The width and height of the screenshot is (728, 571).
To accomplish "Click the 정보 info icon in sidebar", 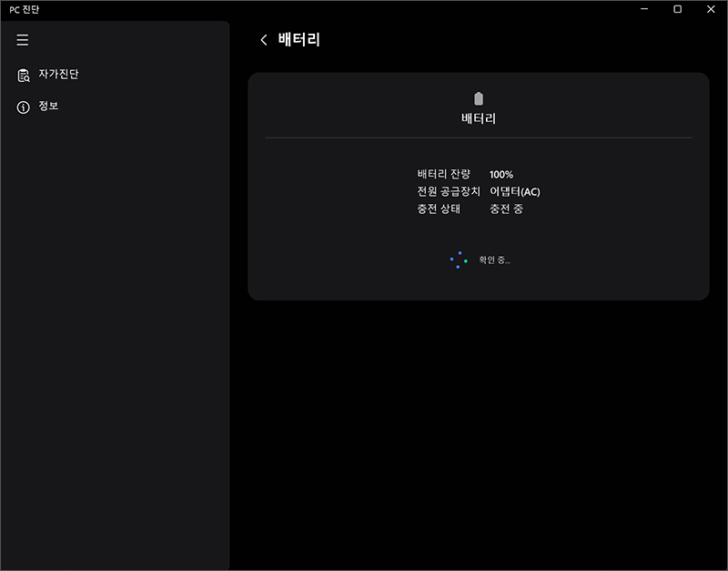I will (22, 107).
